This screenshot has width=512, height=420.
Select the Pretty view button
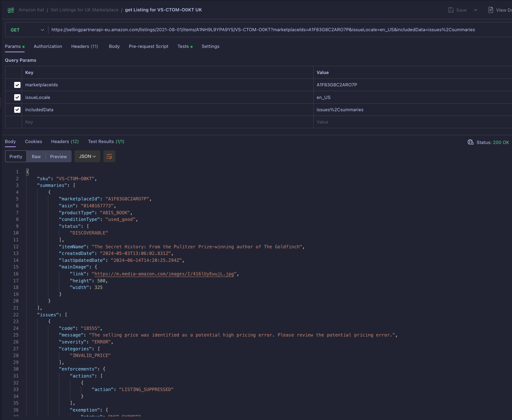pos(16,156)
